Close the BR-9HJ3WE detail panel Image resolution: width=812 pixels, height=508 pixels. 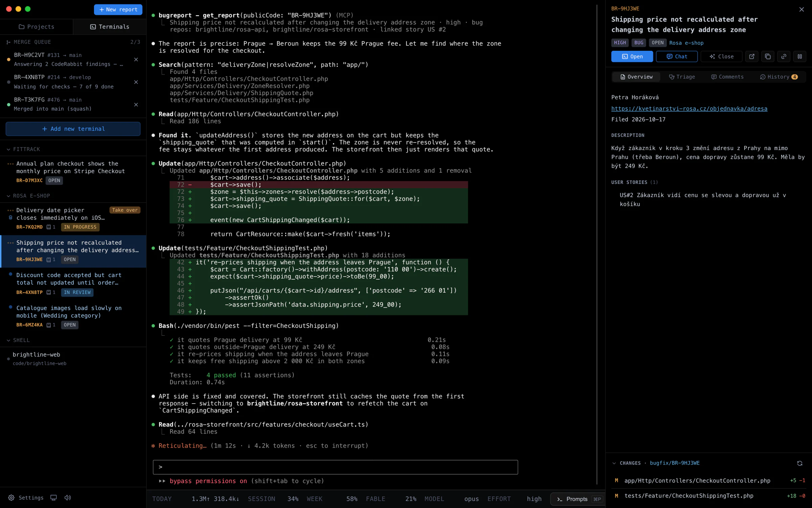(802, 9)
